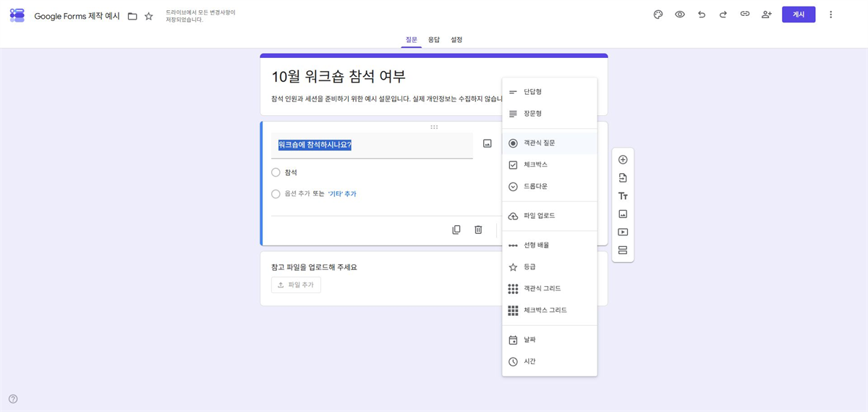The height and width of the screenshot is (412, 868).
Task: Click 옵션 추가 to add option
Action: pyautogui.click(x=297, y=194)
